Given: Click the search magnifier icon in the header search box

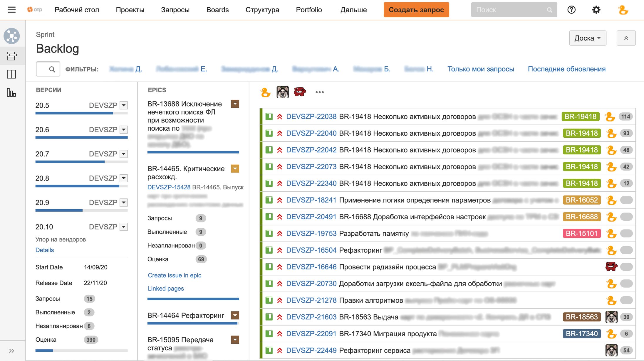Looking at the screenshot, I should [550, 10].
